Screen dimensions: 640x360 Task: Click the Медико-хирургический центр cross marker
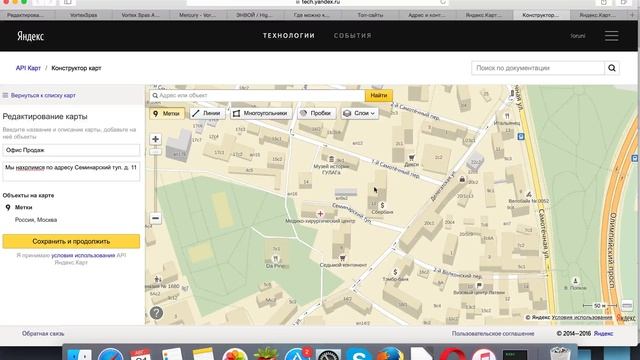tap(320, 213)
